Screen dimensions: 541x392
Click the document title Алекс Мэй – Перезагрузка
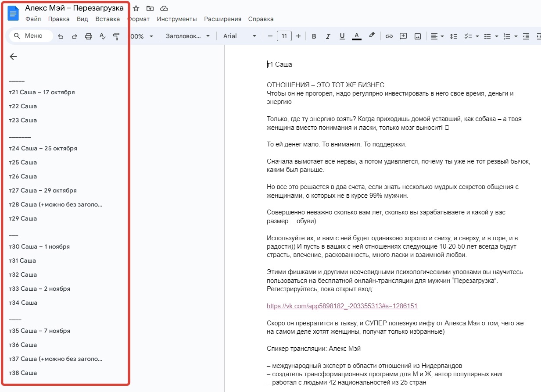coord(74,8)
